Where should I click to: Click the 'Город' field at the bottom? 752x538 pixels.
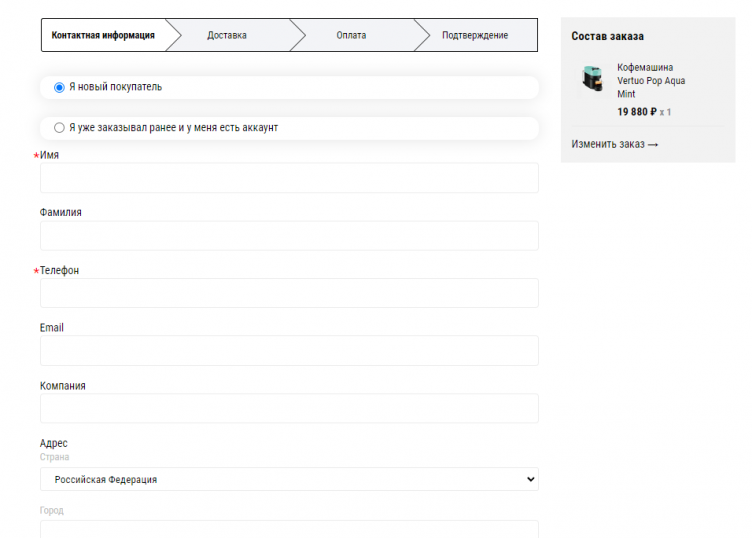(289, 529)
